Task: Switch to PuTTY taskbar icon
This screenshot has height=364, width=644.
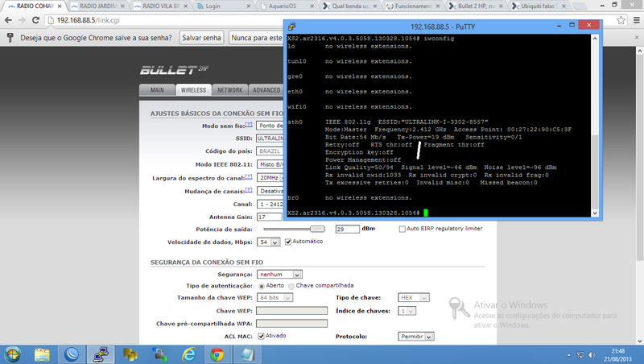Action: pos(101,354)
